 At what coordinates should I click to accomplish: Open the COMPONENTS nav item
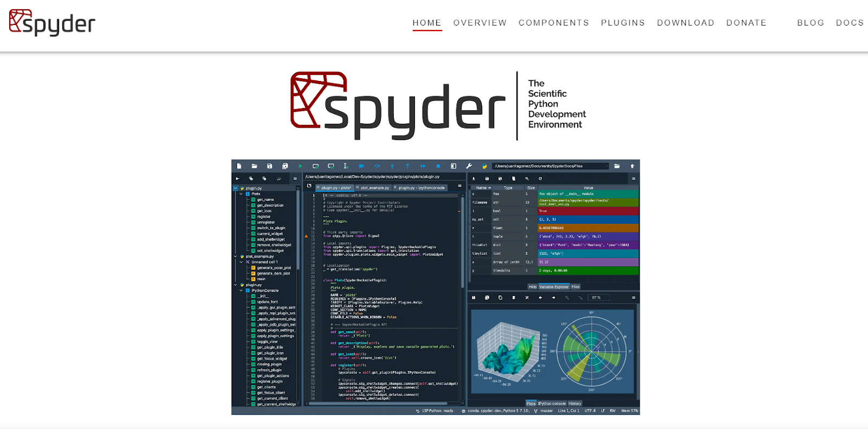pos(554,23)
